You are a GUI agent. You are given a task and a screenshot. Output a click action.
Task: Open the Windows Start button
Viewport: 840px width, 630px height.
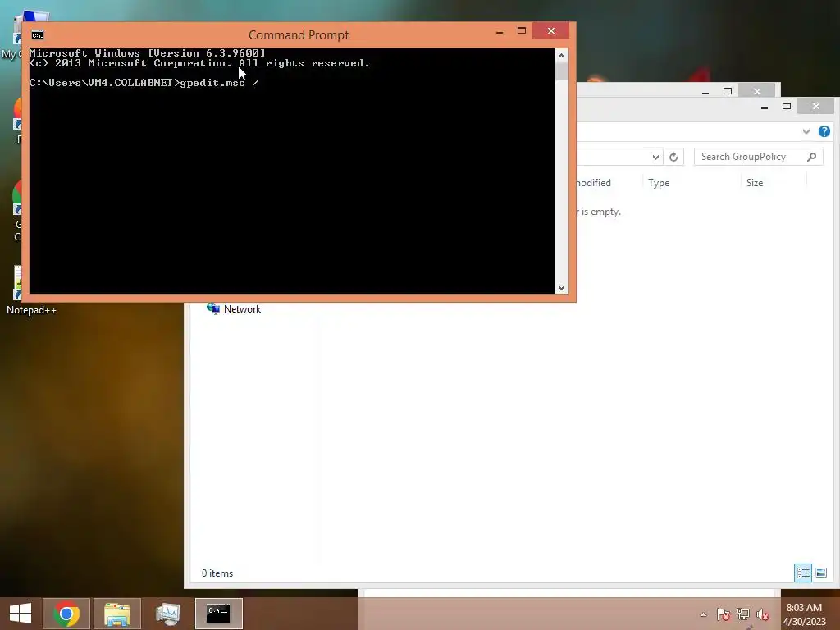point(21,614)
